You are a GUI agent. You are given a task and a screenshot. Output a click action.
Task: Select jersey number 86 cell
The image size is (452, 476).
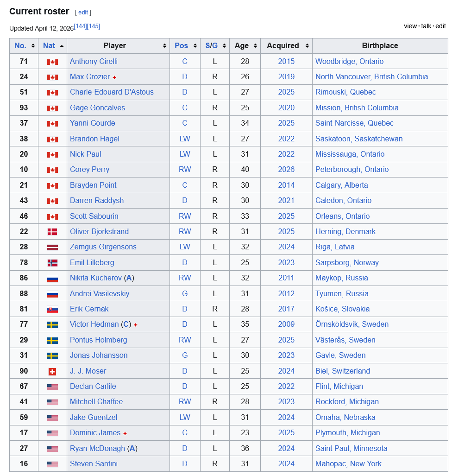[x=24, y=278]
